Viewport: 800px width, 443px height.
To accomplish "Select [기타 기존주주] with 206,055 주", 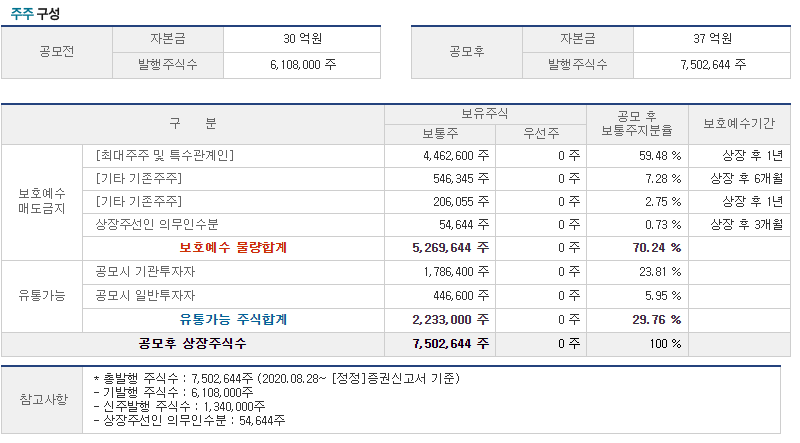I will 139,202.
